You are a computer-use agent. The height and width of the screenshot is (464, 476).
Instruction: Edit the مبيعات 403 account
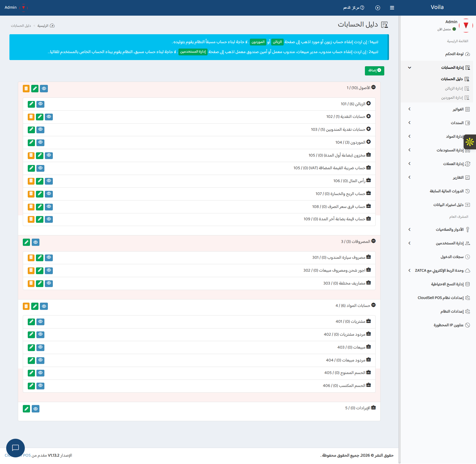click(31, 347)
